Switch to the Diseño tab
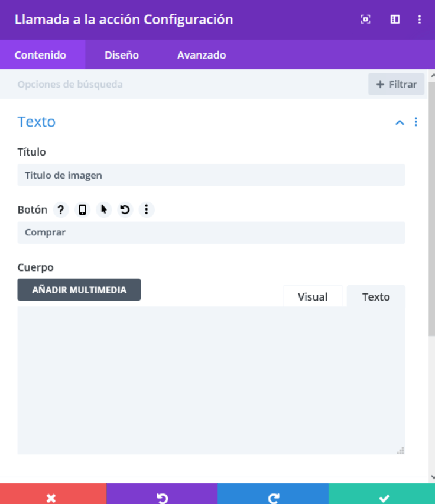The image size is (435, 504). click(122, 55)
